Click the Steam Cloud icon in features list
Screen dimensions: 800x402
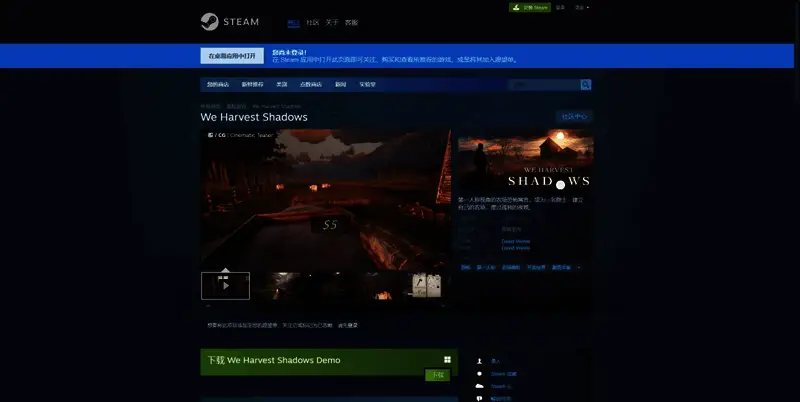[x=480, y=385]
